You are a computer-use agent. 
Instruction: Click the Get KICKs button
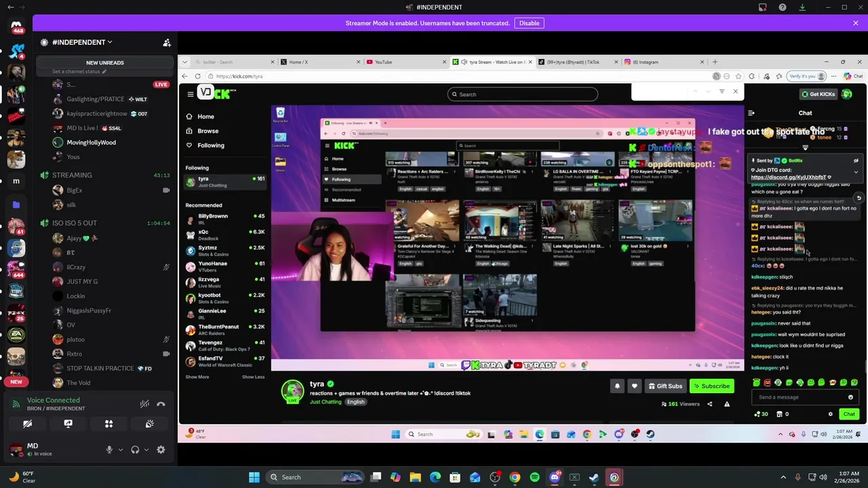[x=818, y=94]
